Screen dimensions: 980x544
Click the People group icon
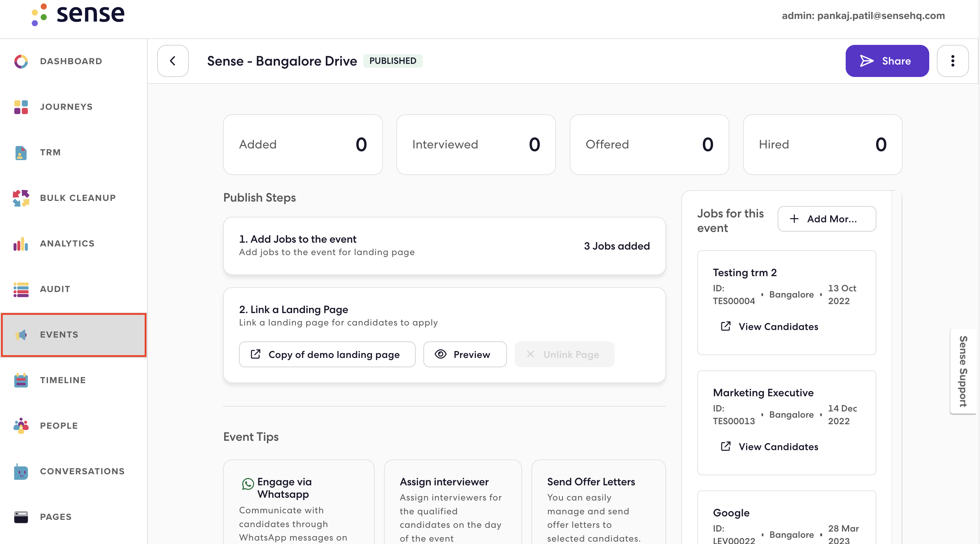pyautogui.click(x=21, y=426)
